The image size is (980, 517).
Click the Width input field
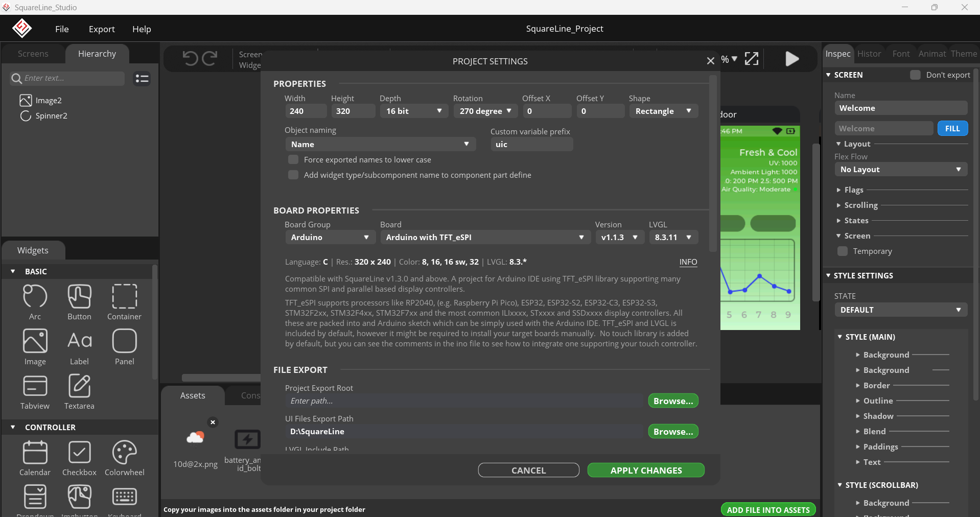tap(306, 111)
